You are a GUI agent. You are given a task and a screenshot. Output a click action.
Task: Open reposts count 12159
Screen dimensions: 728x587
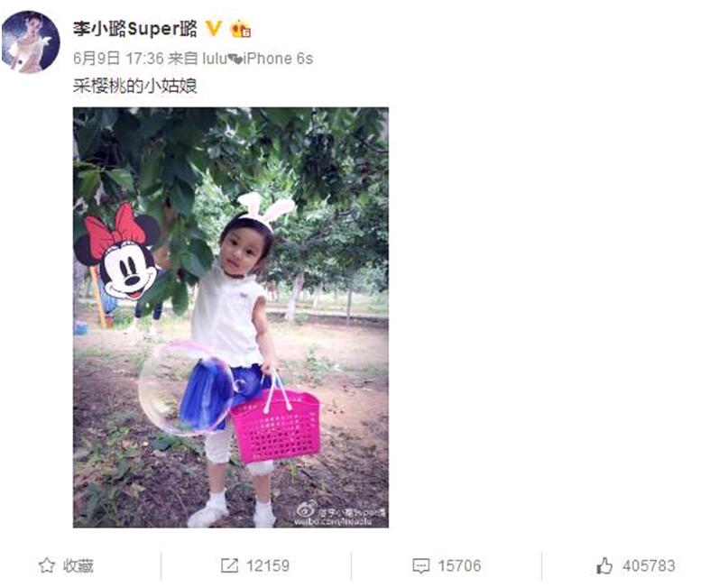[268, 565]
